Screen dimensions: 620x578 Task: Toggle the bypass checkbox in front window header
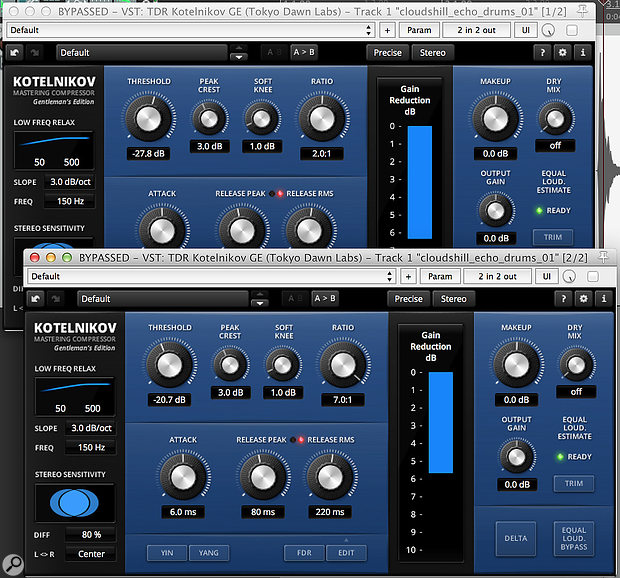tap(593, 277)
